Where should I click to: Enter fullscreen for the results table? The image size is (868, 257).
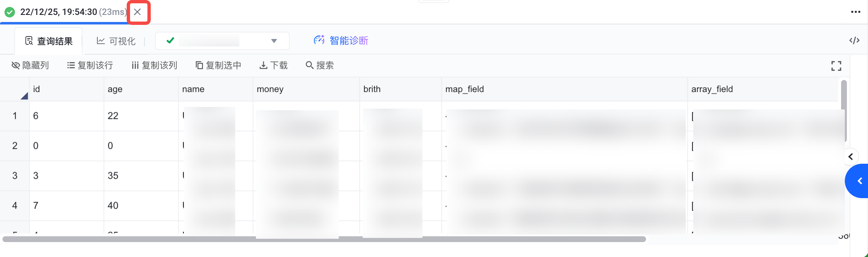tap(836, 66)
